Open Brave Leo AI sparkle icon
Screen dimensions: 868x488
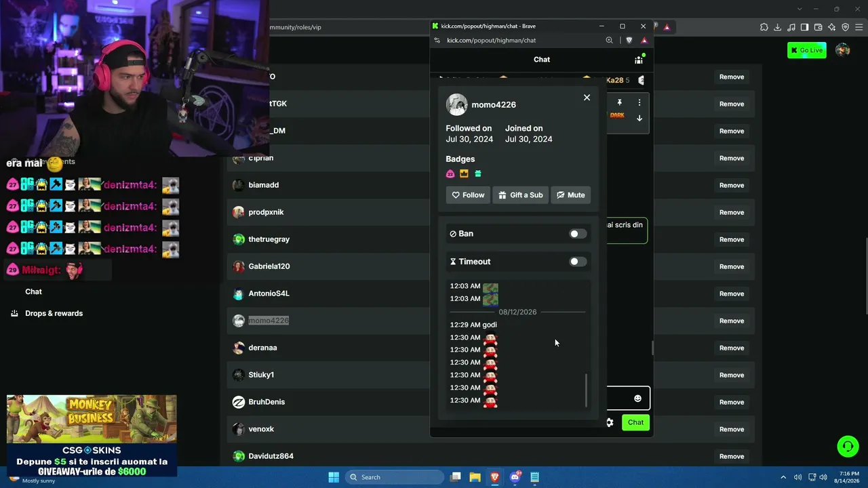(832, 27)
